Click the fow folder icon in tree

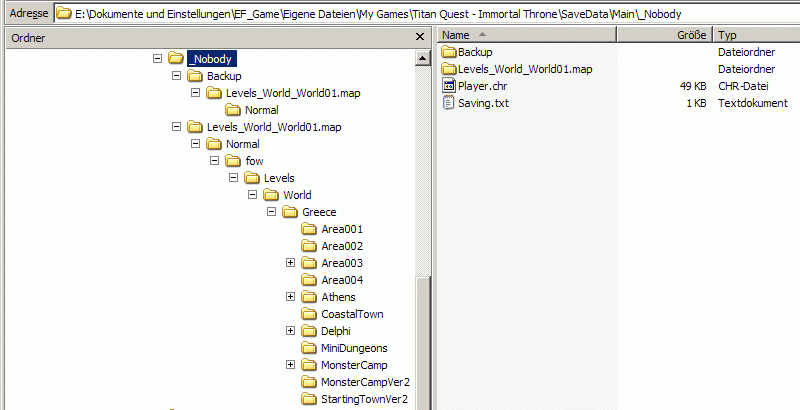click(232, 161)
